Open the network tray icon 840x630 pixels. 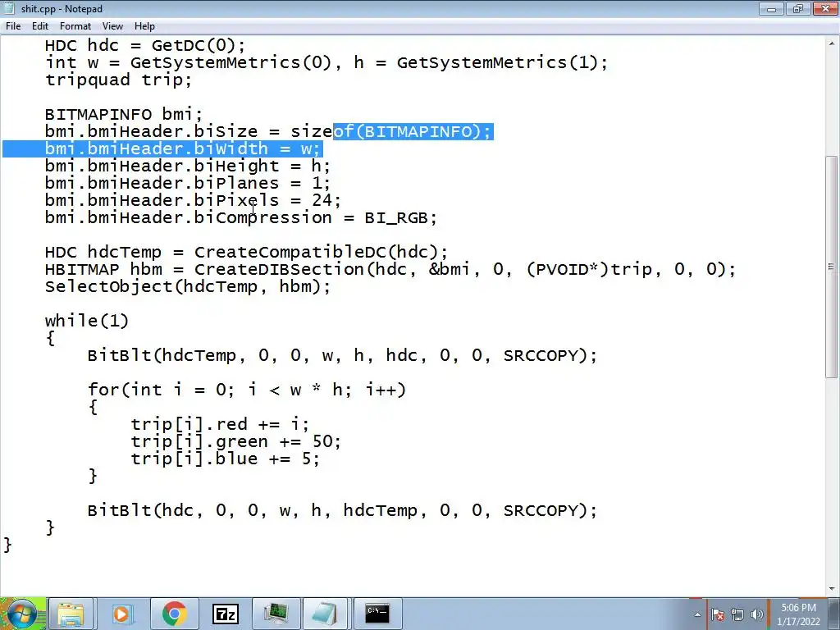coord(737,614)
